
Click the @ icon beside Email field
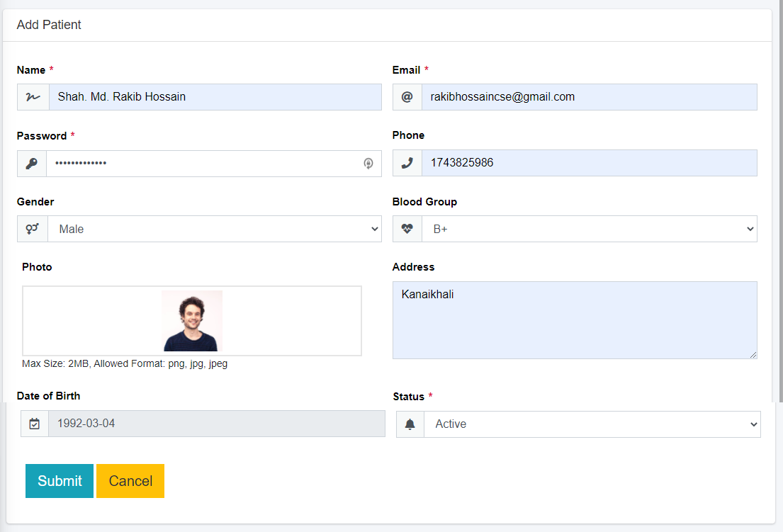[407, 97]
